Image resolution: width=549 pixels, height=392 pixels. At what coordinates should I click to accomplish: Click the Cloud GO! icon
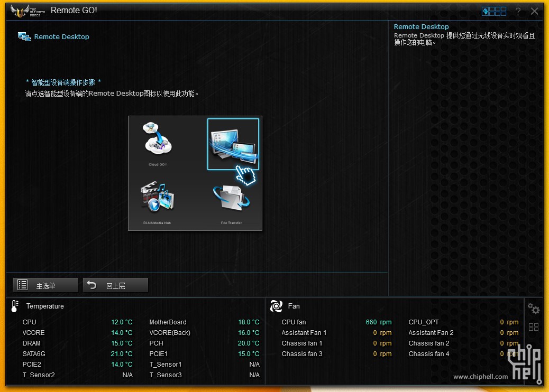tap(157, 138)
